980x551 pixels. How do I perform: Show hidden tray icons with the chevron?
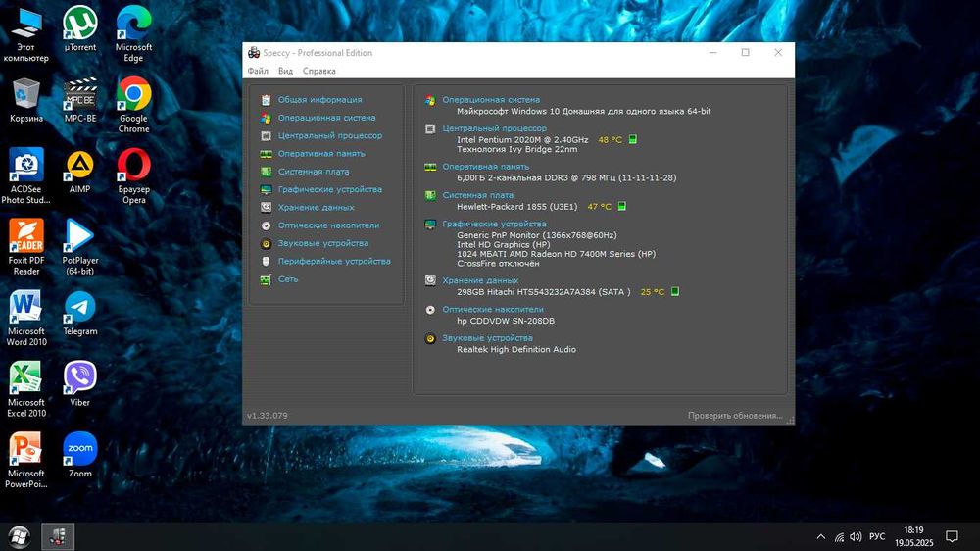(x=821, y=536)
